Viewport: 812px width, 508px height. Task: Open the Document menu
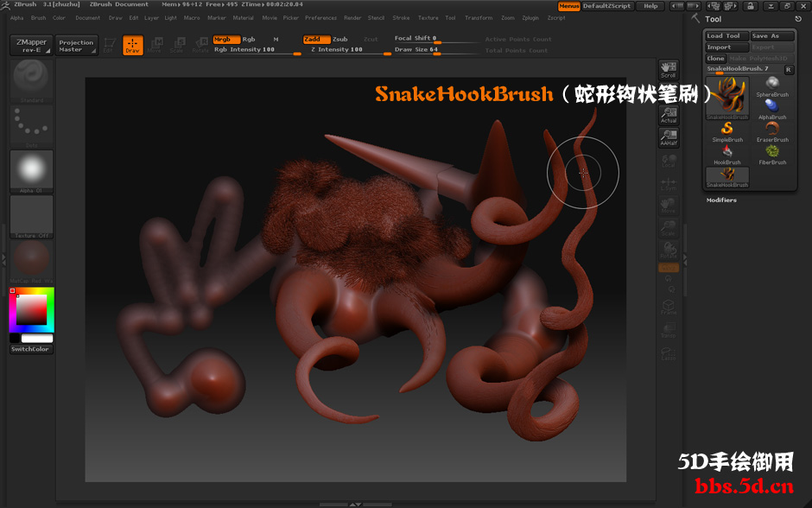(x=87, y=17)
